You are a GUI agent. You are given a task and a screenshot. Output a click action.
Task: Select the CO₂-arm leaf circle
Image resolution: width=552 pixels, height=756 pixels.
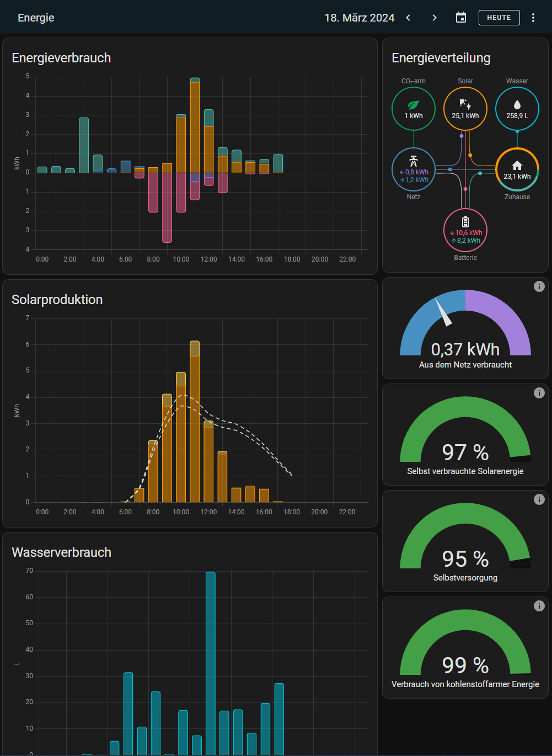(x=414, y=109)
